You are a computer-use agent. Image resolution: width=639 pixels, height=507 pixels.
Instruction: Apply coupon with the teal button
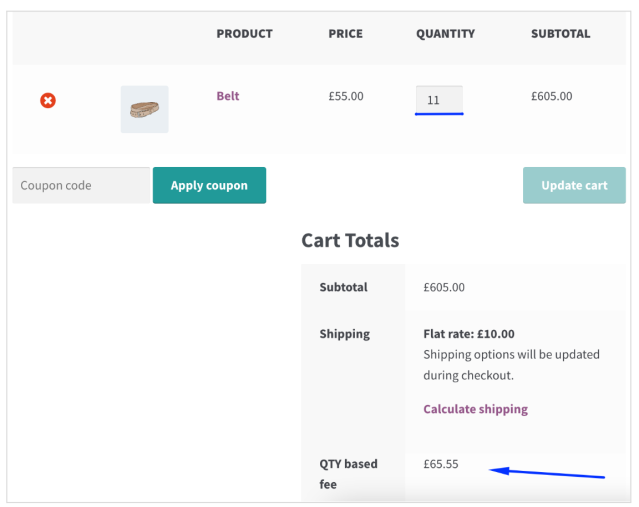[x=209, y=185]
